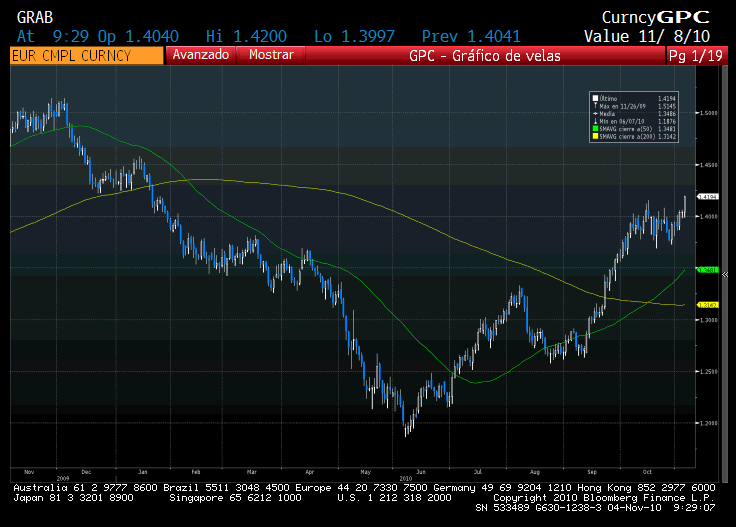Click the Pg 1/19 page indicator
736x527 pixels.
696,56
